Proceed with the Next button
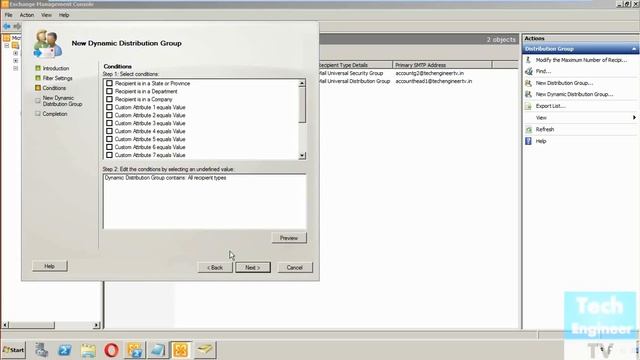This screenshot has width=640, height=360. pos(253,267)
